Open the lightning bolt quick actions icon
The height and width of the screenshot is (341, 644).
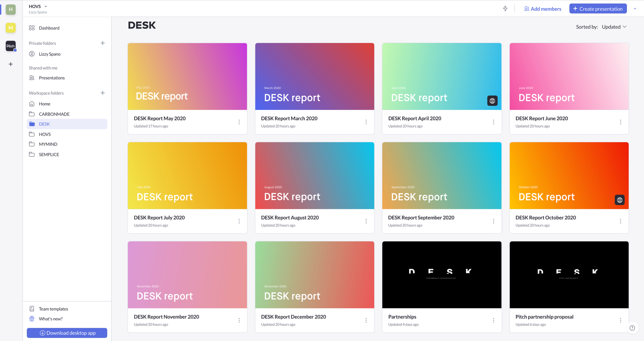(x=505, y=9)
